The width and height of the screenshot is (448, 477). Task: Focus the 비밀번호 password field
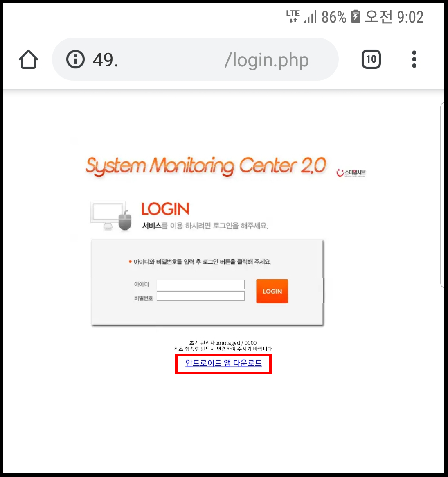(x=200, y=296)
